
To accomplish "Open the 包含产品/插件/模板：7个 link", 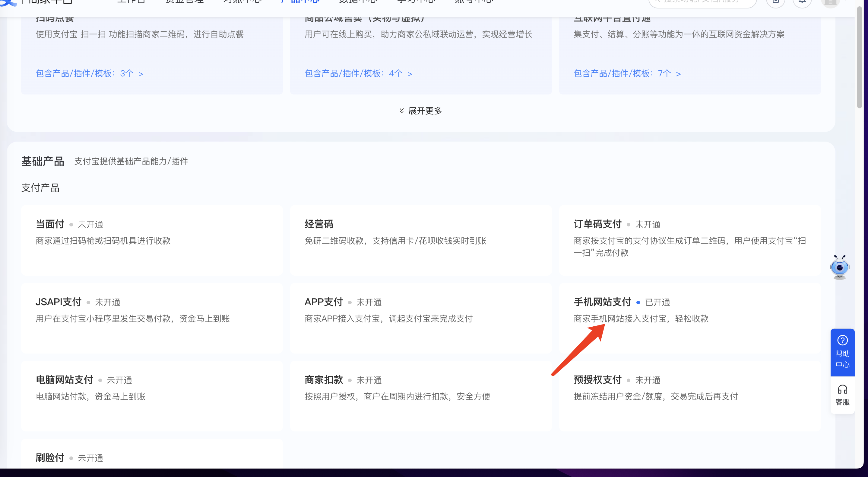I will pos(627,74).
